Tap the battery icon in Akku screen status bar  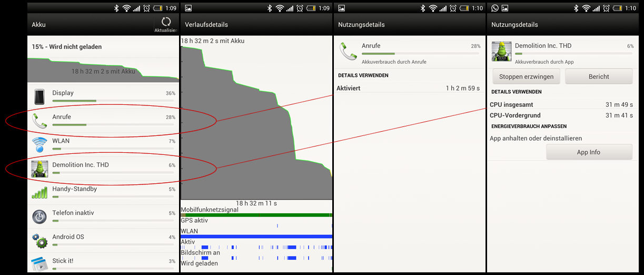[157, 8]
